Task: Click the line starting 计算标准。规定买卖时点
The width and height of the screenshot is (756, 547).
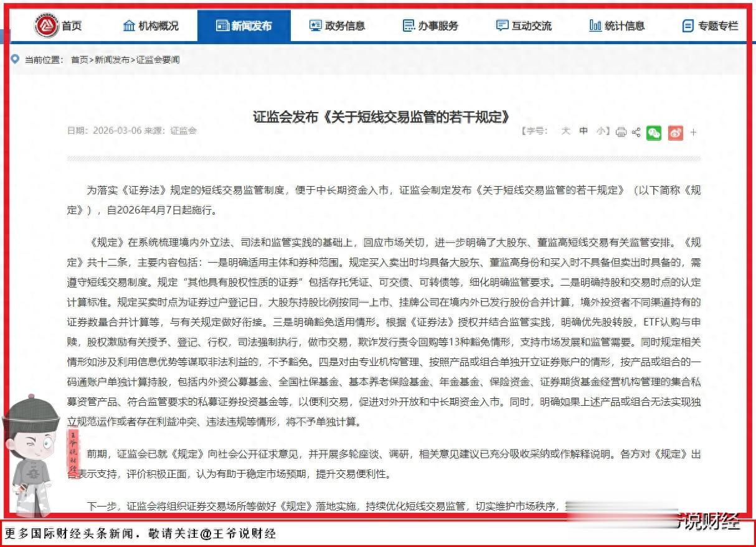Action: (x=384, y=302)
